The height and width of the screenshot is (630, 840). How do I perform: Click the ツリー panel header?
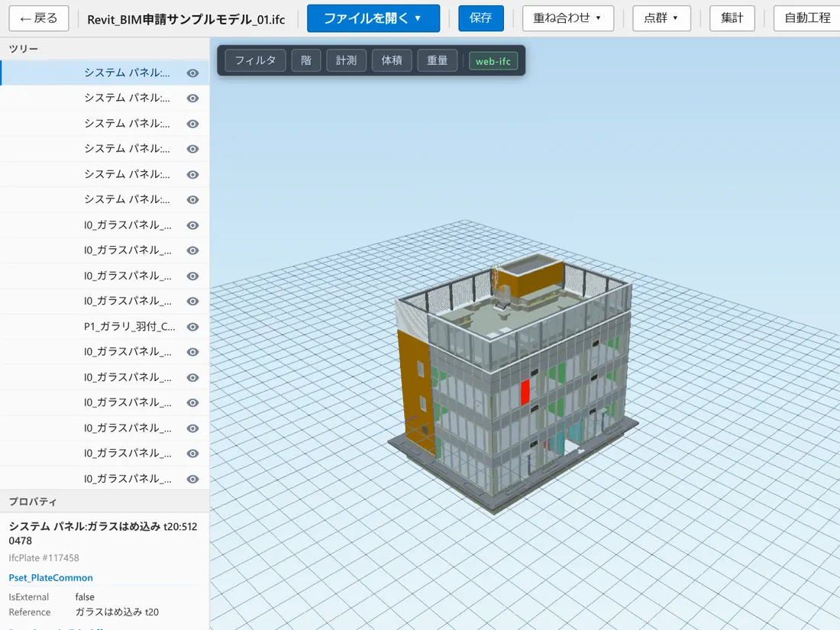coord(105,49)
